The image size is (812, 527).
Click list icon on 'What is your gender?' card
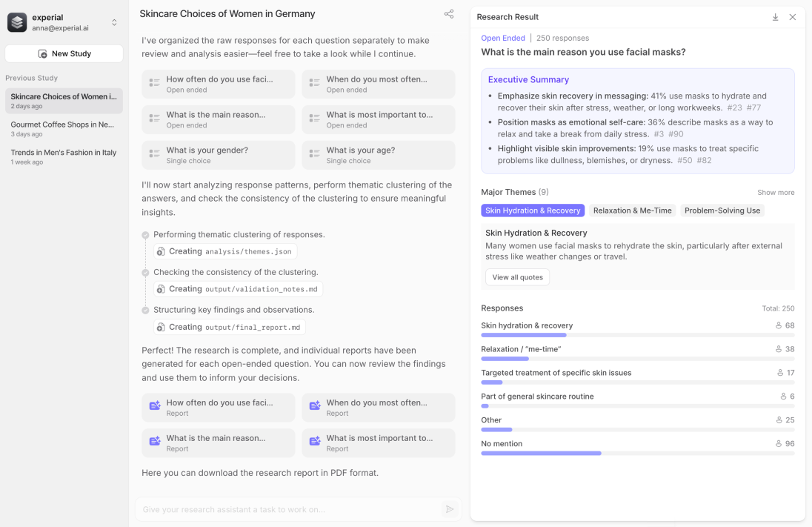point(154,153)
